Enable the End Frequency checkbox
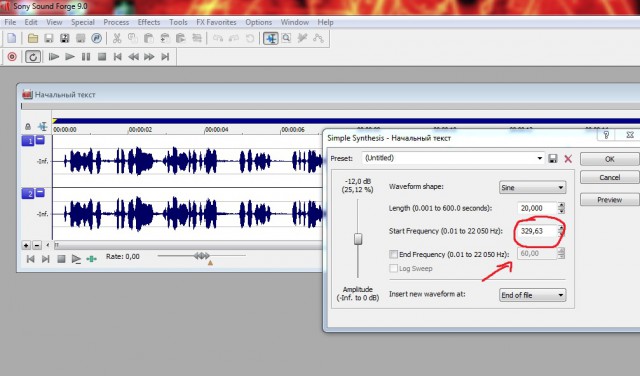The width and height of the screenshot is (640, 376). [393, 254]
